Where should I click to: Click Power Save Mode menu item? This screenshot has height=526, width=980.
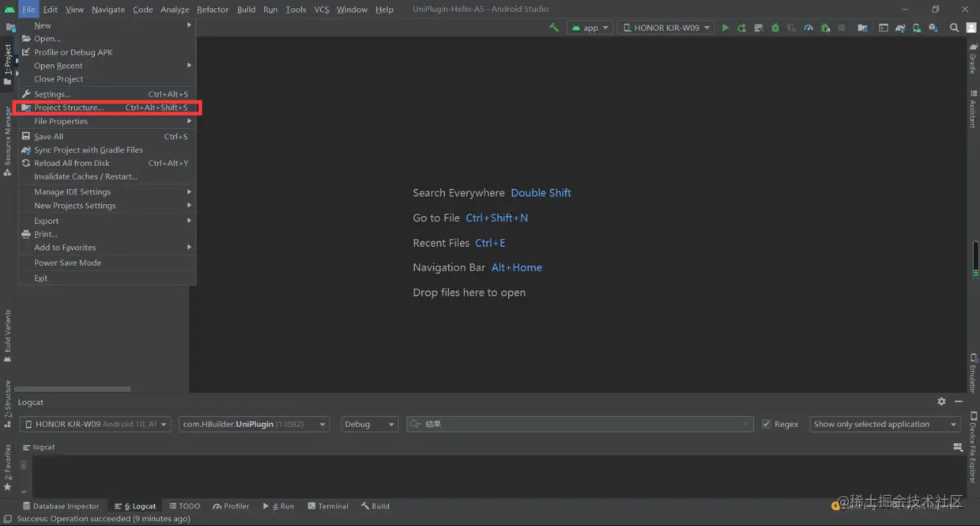[x=107, y=263]
